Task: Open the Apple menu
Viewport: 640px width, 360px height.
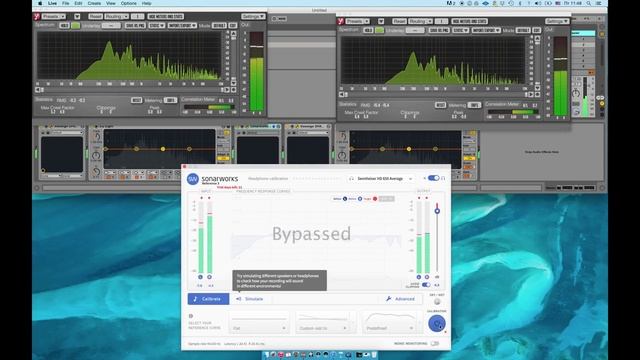Action: 40,3
